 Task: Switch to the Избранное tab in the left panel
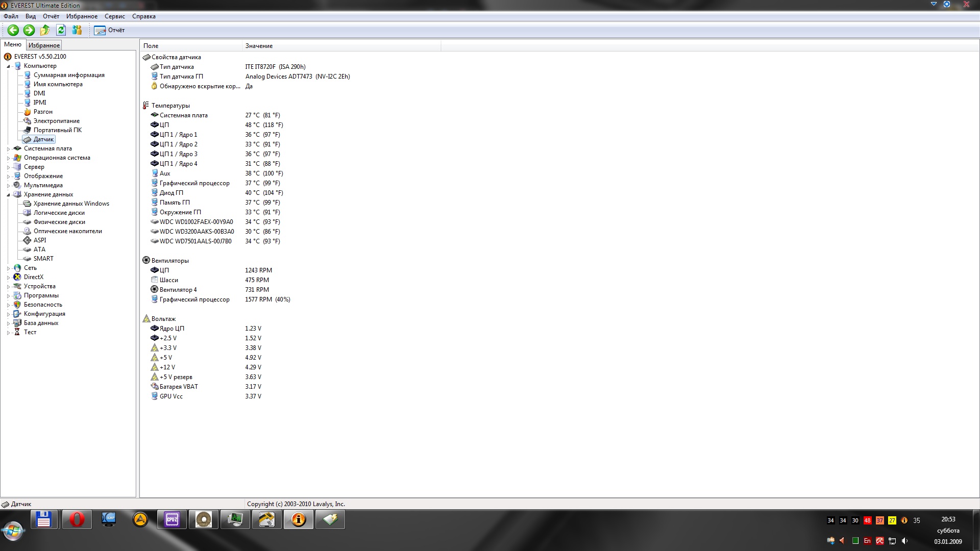pos(44,45)
